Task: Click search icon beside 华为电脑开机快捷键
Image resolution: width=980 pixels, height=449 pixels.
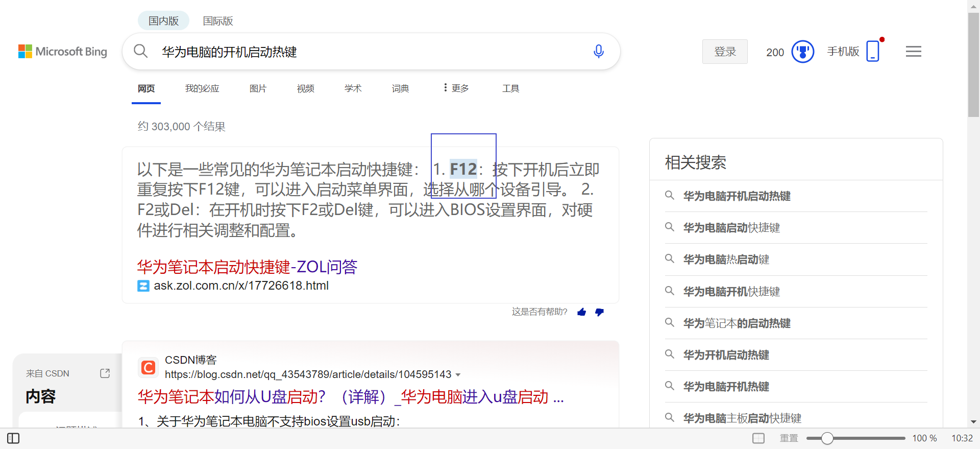Action: point(669,291)
